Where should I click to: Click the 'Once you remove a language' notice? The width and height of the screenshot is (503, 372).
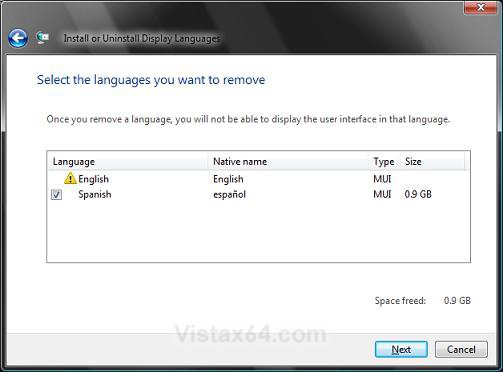(248, 119)
